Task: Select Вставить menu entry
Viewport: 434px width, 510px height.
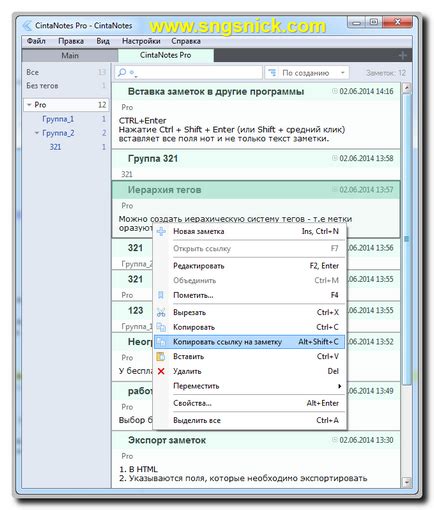Action: tap(249, 356)
